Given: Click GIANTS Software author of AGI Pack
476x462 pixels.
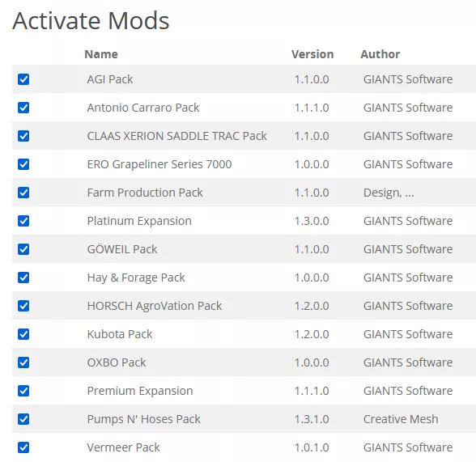Looking at the screenshot, I should click(x=408, y=79).
